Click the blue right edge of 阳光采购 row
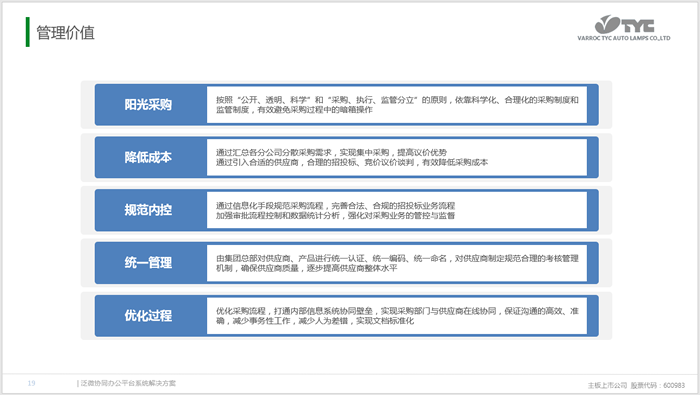700x395 pixels. click(593, 104)
